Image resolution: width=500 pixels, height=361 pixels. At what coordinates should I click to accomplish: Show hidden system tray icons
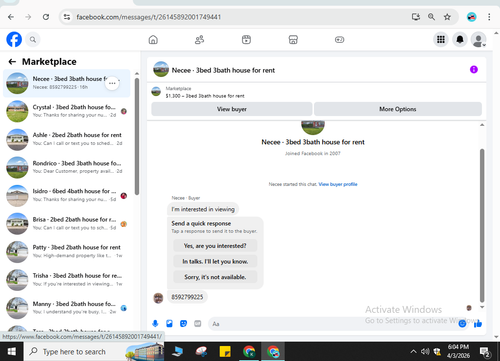[413, 351]
